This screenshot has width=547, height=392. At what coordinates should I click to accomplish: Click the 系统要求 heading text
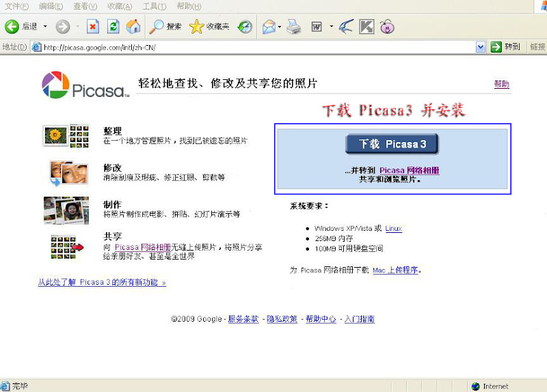click(309, 206)
